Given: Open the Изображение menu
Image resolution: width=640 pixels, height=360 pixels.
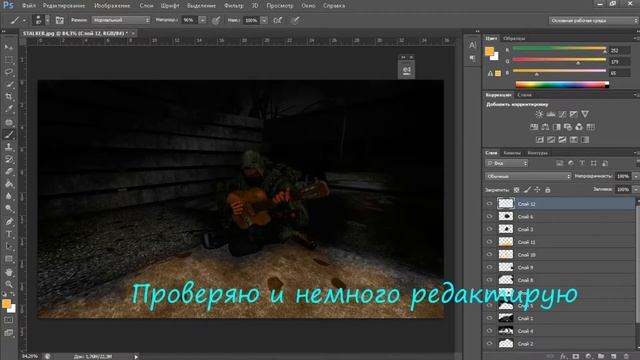Looking at the screenshot, I should point(112,6).
